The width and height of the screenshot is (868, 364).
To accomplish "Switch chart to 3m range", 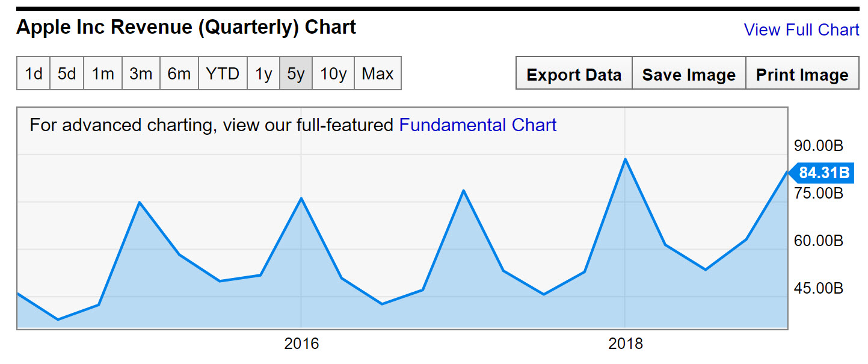I will click(x=141, y=74).
